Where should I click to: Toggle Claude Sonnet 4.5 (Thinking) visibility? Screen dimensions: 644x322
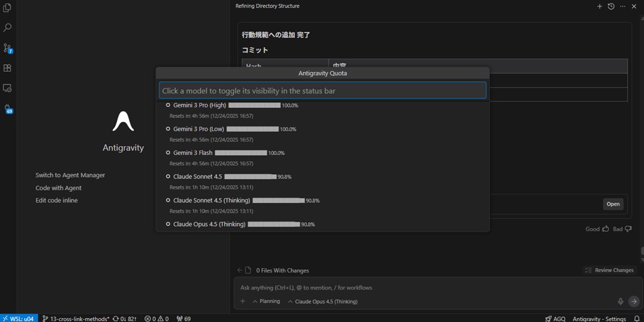coord(211,201)
